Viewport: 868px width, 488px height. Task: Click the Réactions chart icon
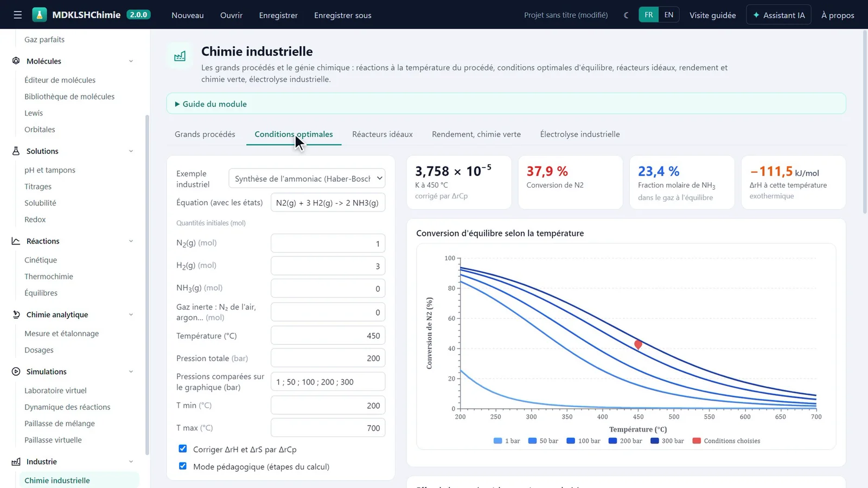[x=16, y=241]
